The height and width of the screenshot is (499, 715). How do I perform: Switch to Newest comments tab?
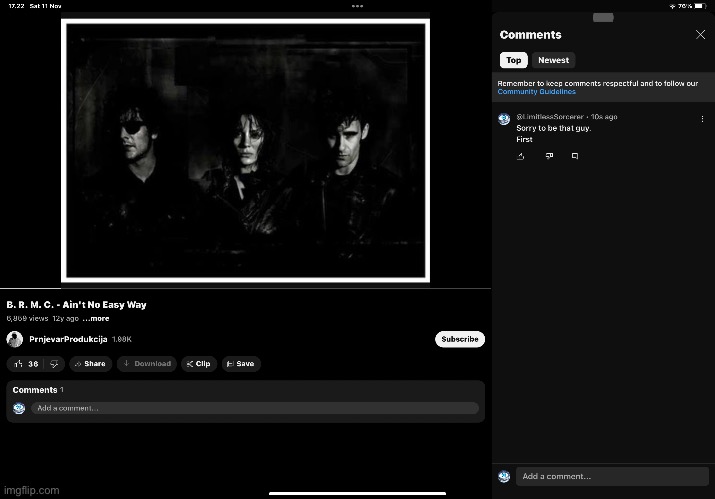click(553, 60)
